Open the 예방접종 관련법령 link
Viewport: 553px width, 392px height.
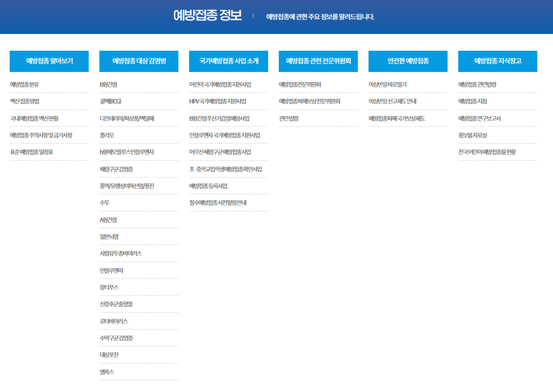pos(477,85)
